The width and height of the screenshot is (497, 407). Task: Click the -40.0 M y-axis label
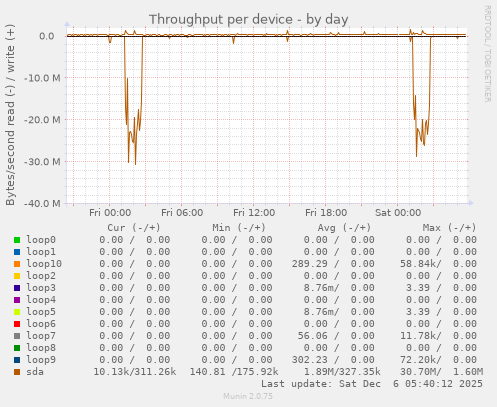coord(42,203)
